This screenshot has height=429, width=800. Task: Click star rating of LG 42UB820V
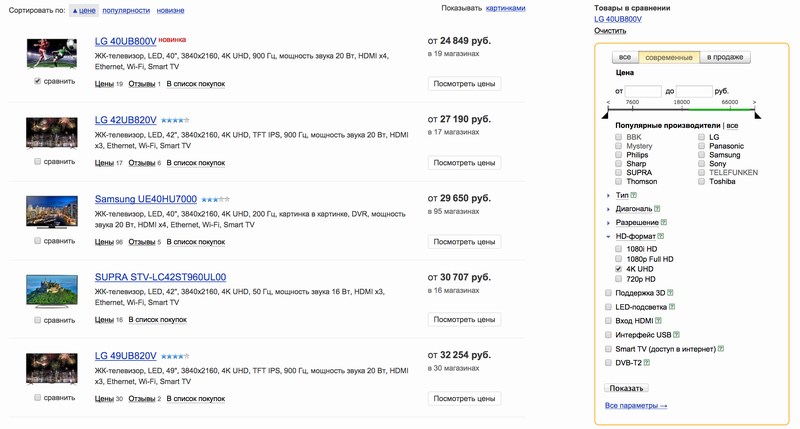(175, 120)
